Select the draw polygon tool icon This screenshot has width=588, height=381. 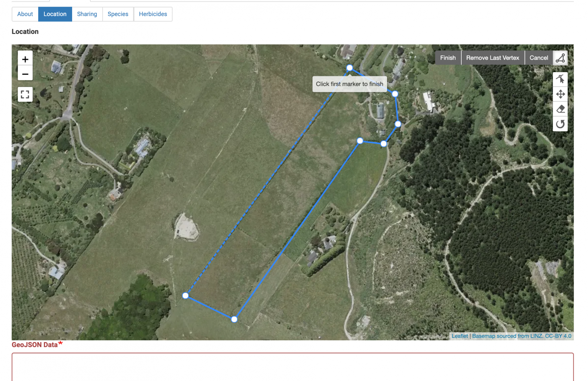click(560, 58)
